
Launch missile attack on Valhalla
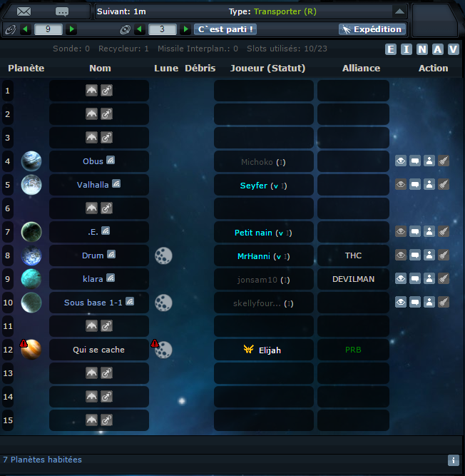pos(444,184)
